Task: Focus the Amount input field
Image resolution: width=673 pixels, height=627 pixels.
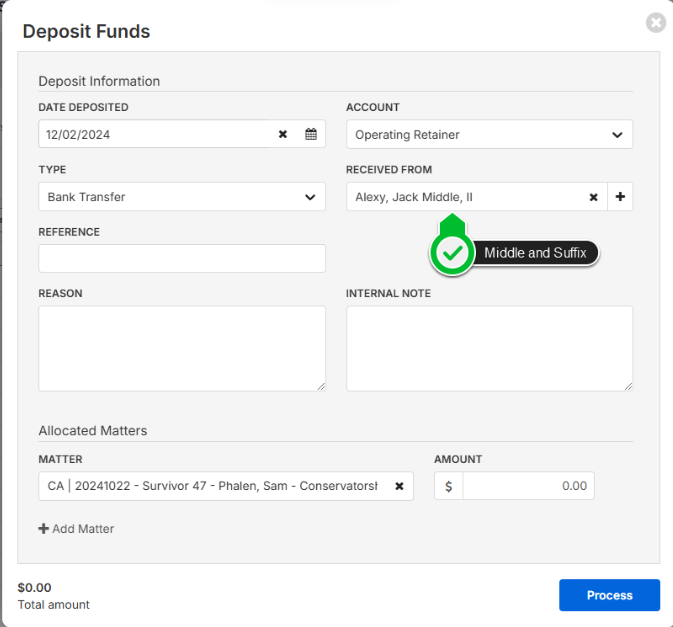Action: tap(528, 486)
